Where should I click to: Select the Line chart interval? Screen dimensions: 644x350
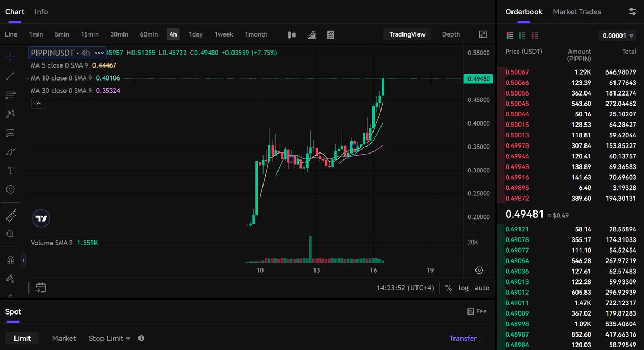[11, 34]
